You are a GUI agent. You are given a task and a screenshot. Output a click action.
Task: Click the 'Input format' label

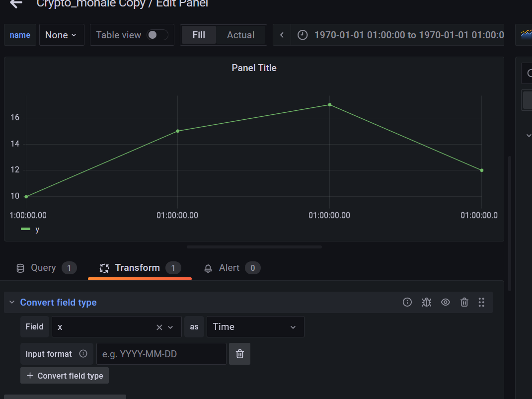[x=49, y=354]
